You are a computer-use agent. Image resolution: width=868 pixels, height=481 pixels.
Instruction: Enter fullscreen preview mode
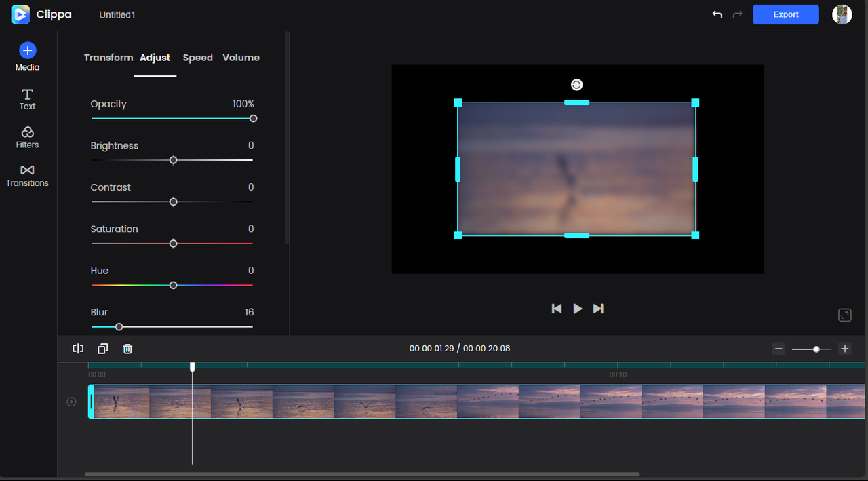tap(844, 315)
